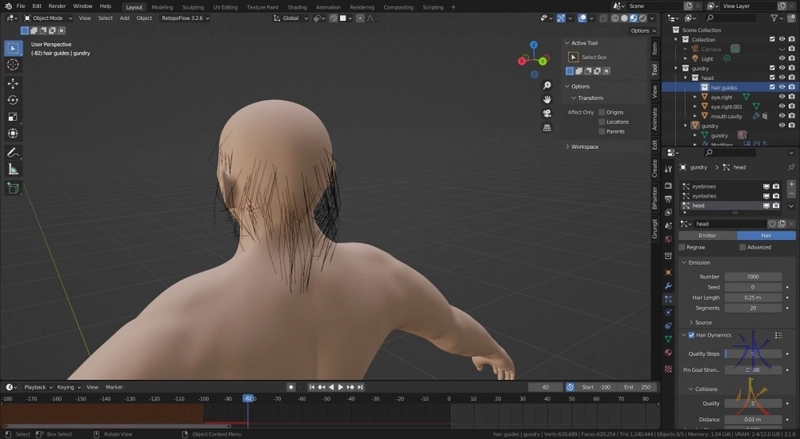The image size is (800, 439).
Task: Select the Measure tool
Action: tap(13, 169)
